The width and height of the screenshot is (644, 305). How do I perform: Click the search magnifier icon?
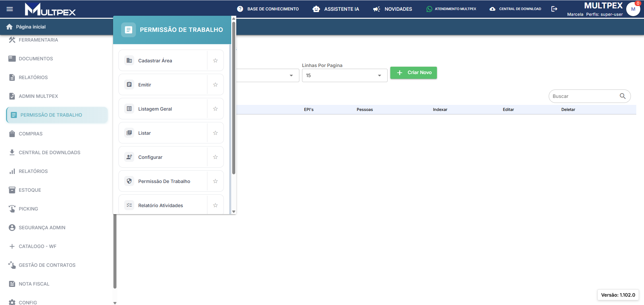(623, 96)
